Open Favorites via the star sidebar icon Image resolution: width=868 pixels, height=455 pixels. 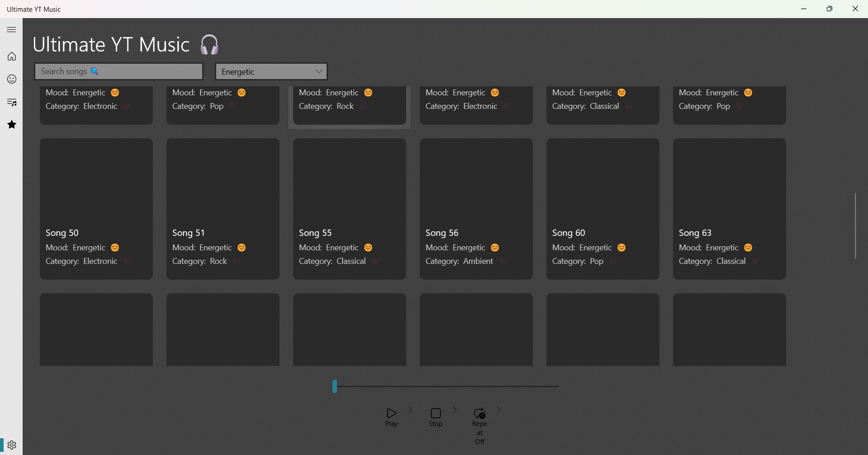pos(11,124)
